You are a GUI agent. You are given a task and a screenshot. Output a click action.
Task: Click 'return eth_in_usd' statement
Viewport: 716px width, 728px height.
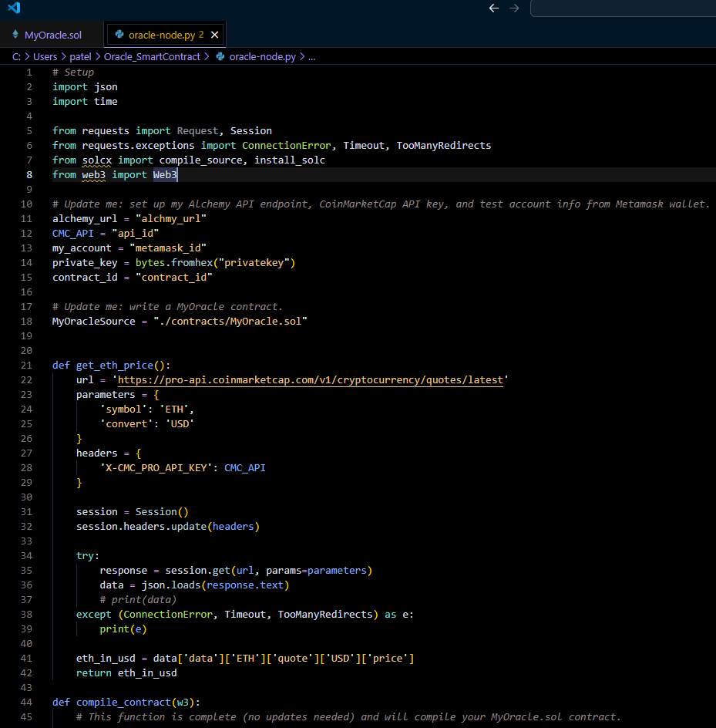(x=126, y=672)
